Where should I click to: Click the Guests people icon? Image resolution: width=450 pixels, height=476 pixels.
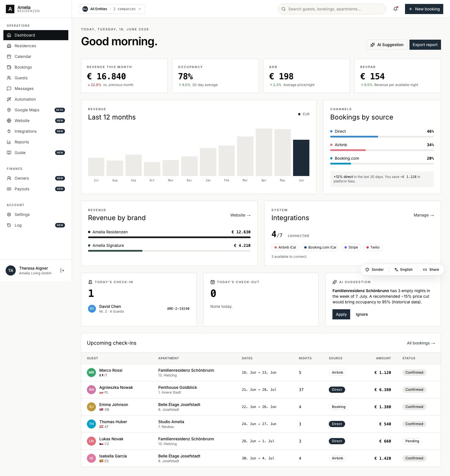pos(9,78)
